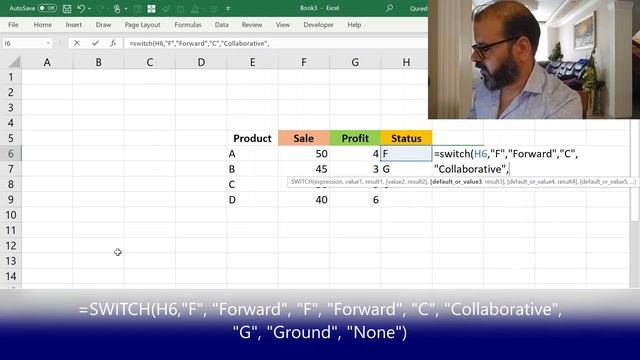Click Status cell H6 containing F
The width and height of the screenshot is (640, 360).
point(406,154)
